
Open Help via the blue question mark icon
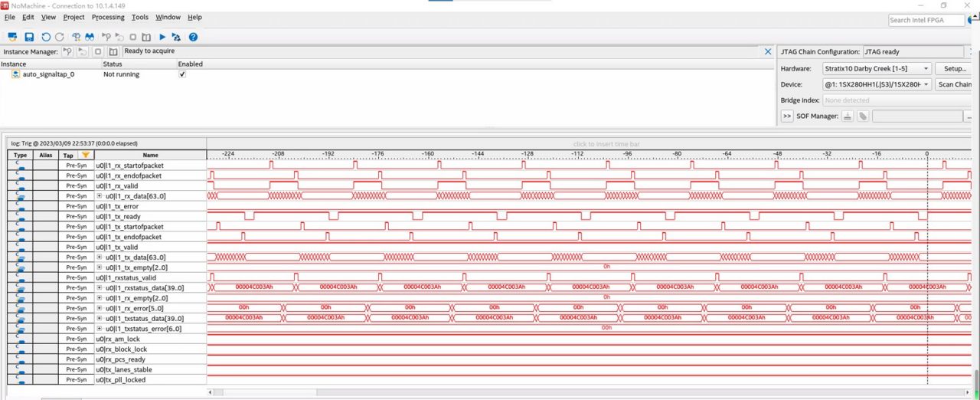(x=193, y=37)
